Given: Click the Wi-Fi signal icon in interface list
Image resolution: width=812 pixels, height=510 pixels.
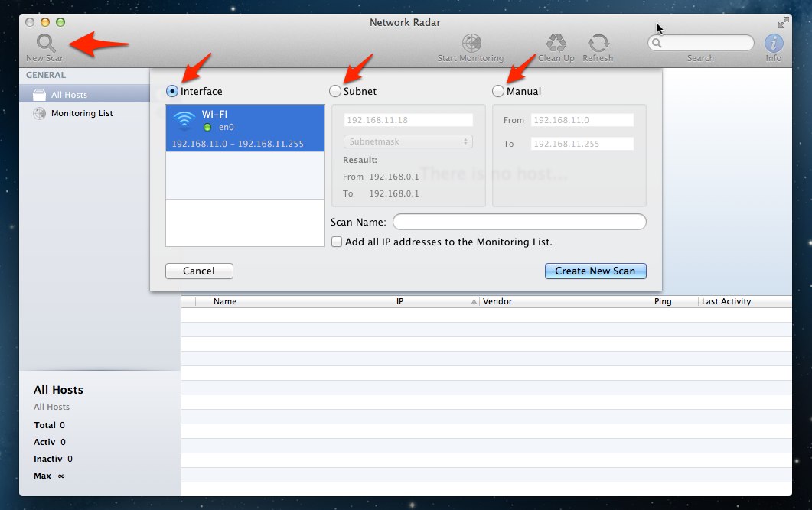Looking at the screenshot, I should [184, 120].
